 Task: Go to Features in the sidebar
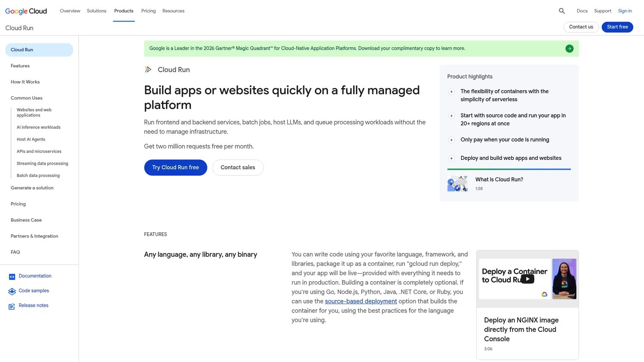20,66
